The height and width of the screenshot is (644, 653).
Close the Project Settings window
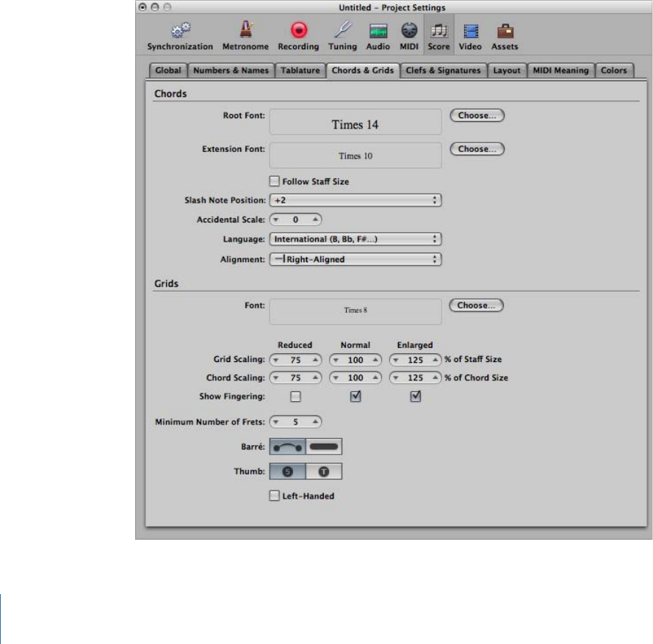(x=142, y=7)
